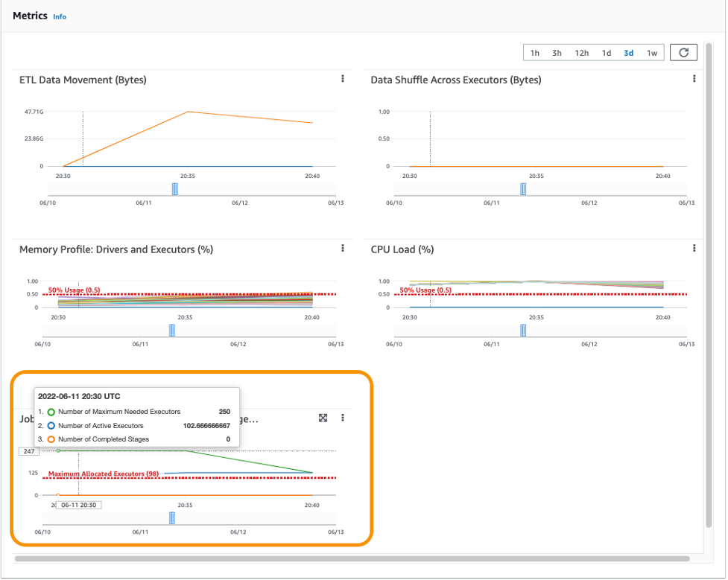728x580 pixels.
Task: Open the Metrics Info link
Action: coord(60,16)
